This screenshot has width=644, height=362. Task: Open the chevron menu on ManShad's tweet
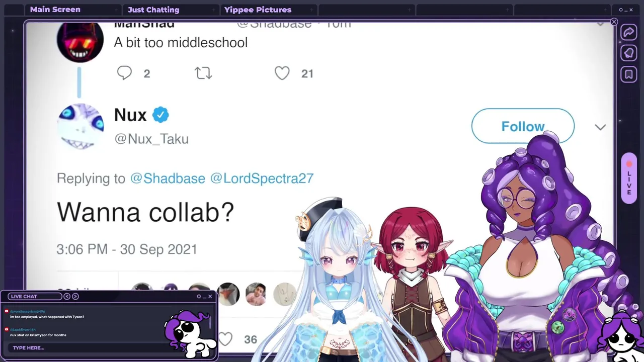pos(600,24)
